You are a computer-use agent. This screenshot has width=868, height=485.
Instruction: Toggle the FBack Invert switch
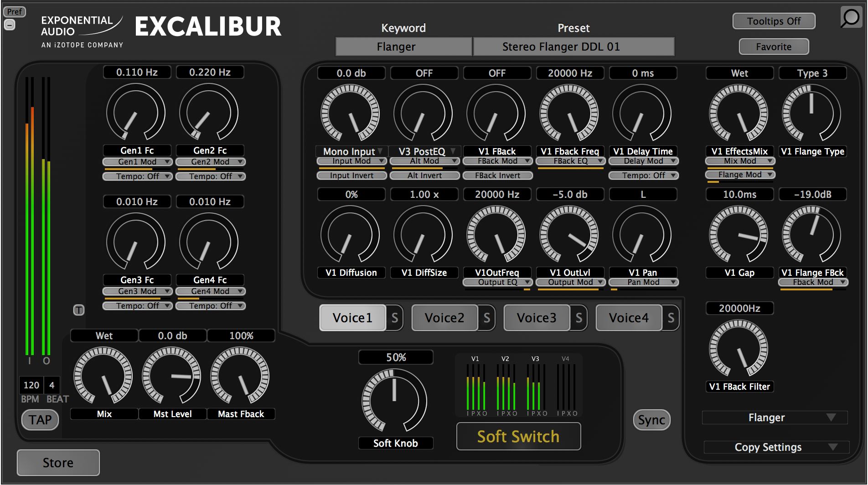[497, 175]
